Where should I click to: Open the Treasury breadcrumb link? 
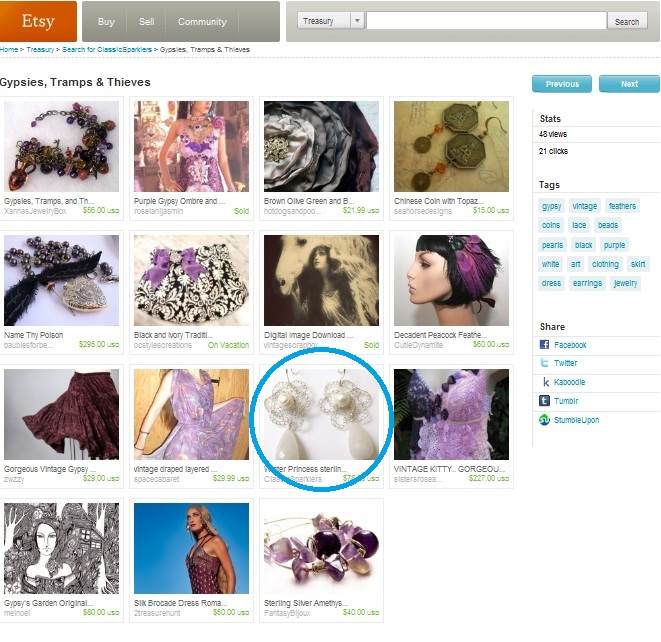pyautogui.click(x=40, y=49)
